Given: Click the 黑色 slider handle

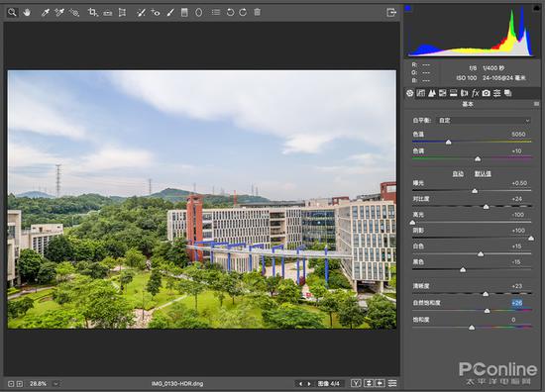Looking at the screenshot, I should coord(463,270).
